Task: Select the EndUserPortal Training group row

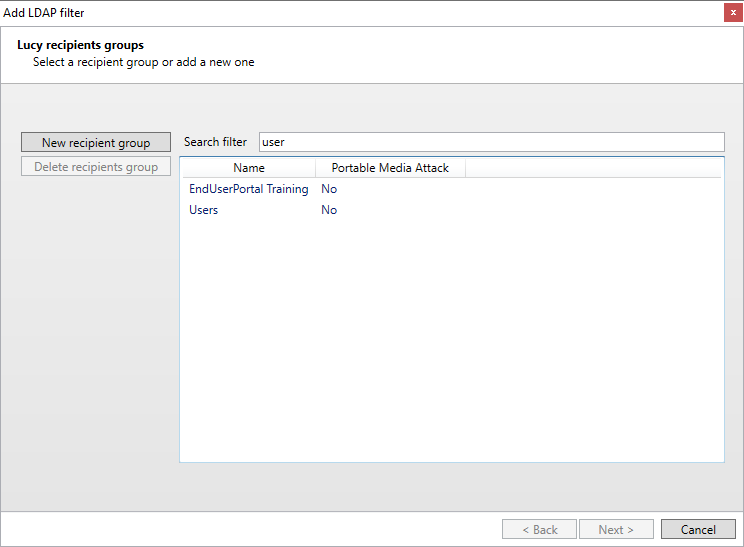Action: [452, 189]
